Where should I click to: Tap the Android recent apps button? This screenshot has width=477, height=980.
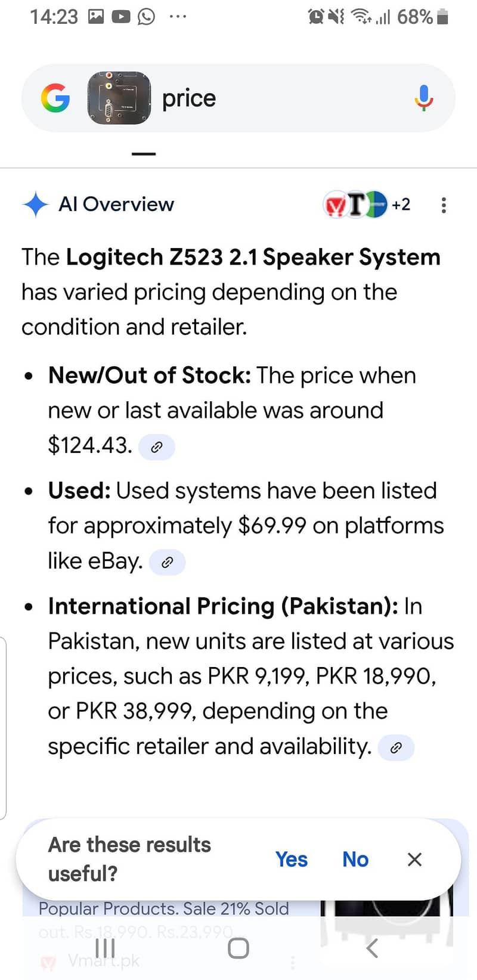pyautogui.click(x=105, y=948)
